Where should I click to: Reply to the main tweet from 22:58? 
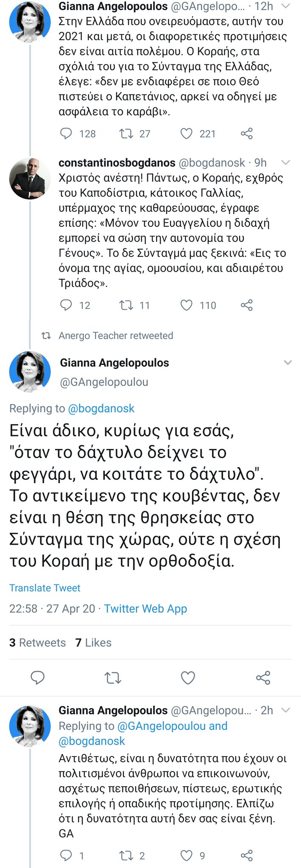coord(38,678)
